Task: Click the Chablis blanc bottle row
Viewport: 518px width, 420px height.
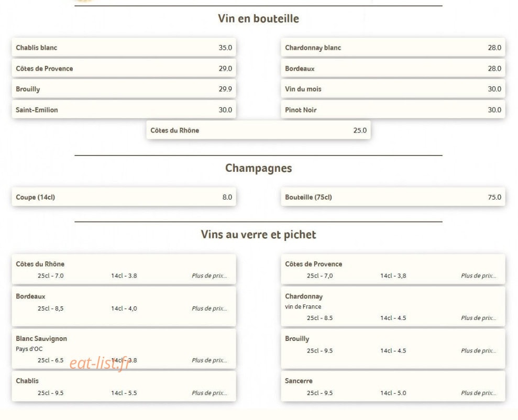Action: [x=124, y=48]
